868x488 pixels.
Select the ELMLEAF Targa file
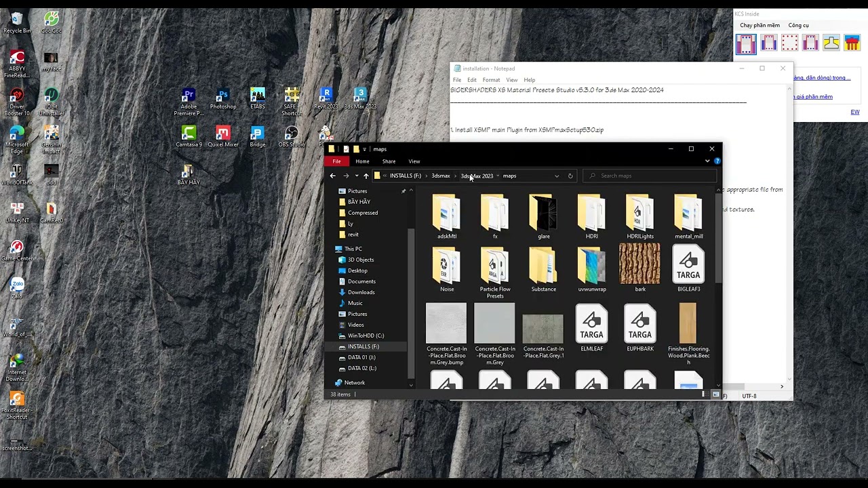[x=591, y=328]
